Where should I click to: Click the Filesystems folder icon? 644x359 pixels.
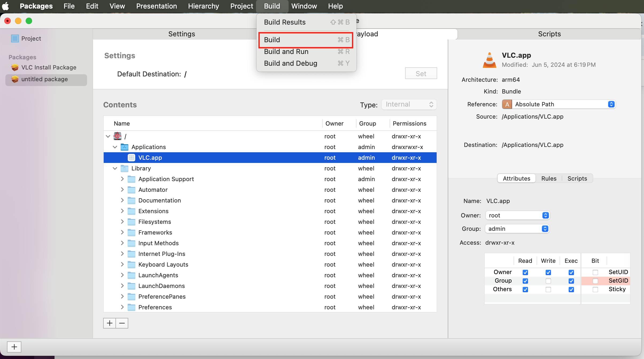131,222
